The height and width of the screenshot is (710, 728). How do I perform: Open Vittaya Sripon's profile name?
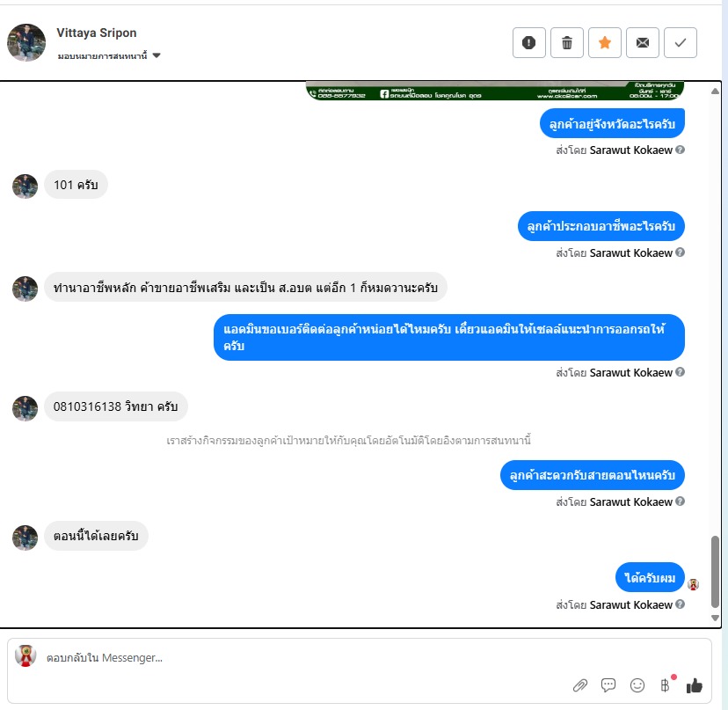pos(97,33)
